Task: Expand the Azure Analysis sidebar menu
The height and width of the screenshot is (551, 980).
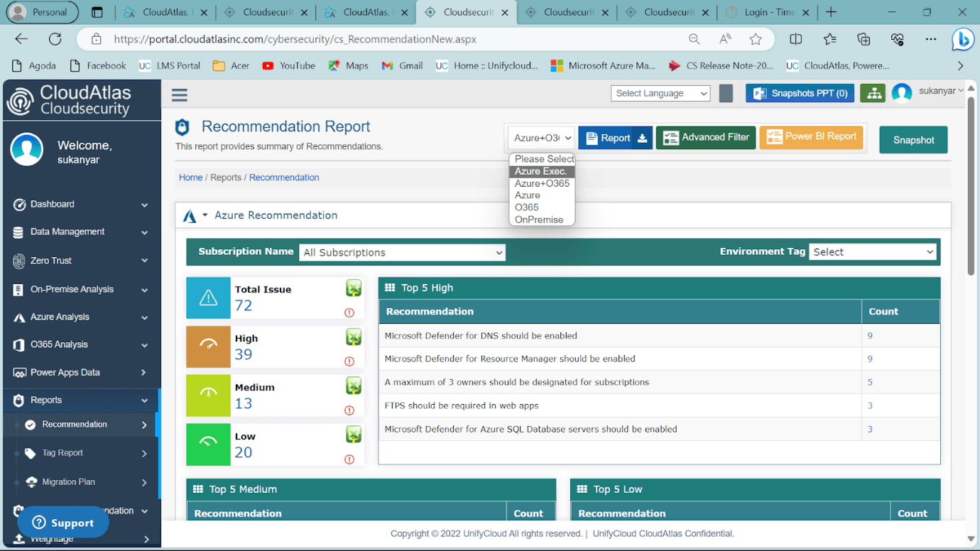Action: click(x=81, y=317)
